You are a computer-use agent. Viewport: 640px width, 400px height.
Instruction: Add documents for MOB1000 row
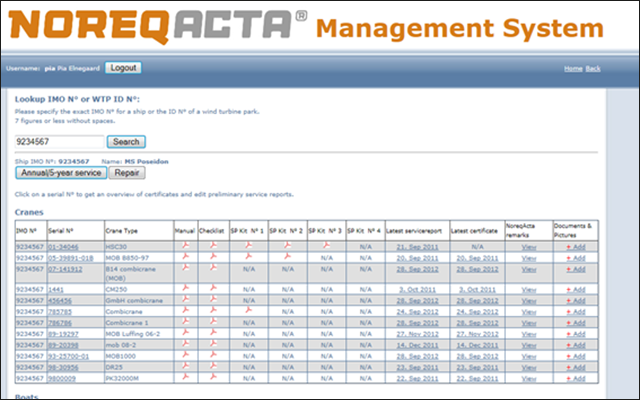[x=576, y=356]
